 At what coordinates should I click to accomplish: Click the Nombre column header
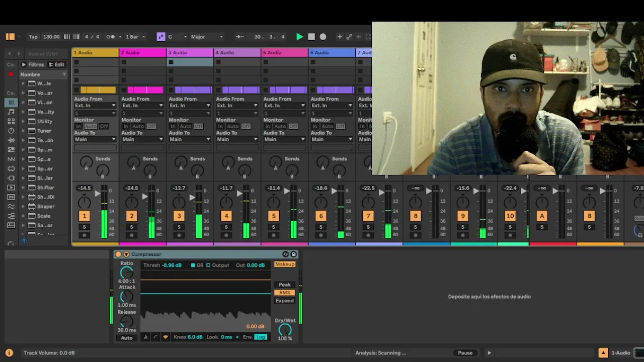43,74
